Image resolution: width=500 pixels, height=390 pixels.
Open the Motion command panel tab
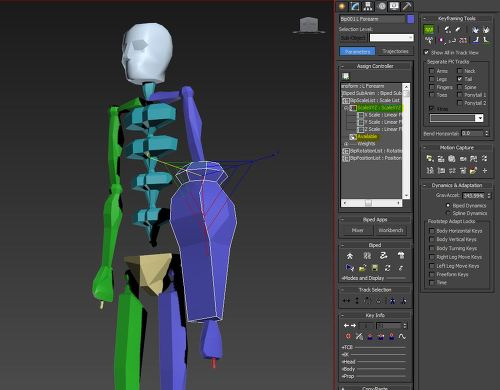point(381,6)
